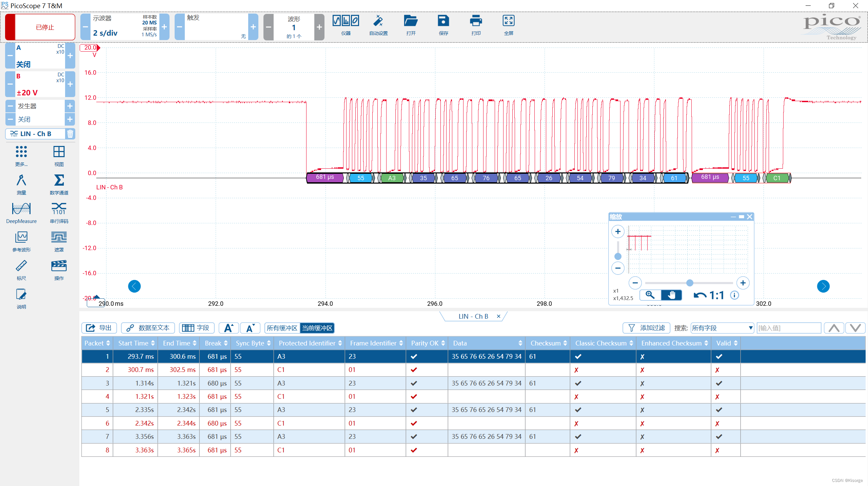868x486 pixels.
Task: Increase channel B range plus button
Action: pos(70,84)
